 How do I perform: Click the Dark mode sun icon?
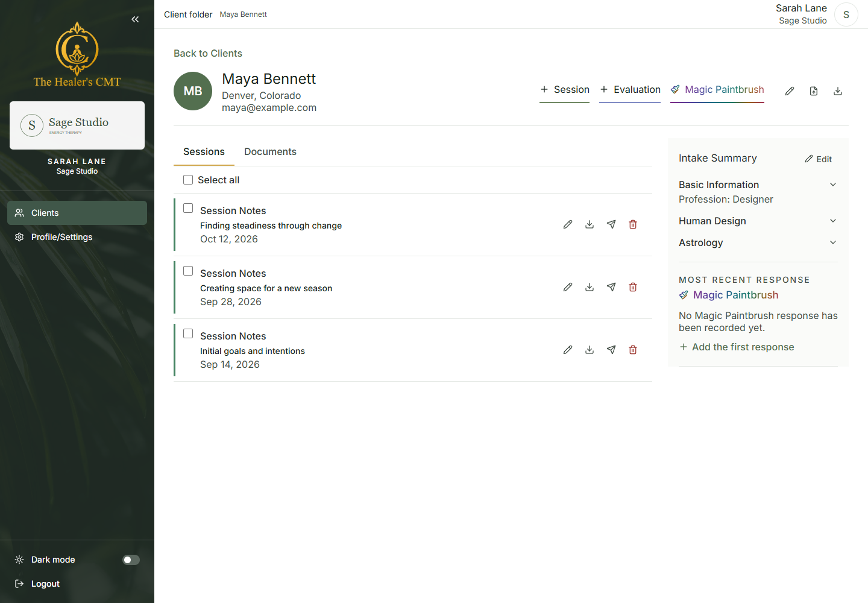pyautogui.click(x=19, y=560)
